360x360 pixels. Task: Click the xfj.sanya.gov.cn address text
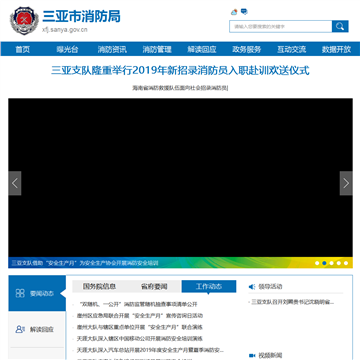click(x=65, y=30)
